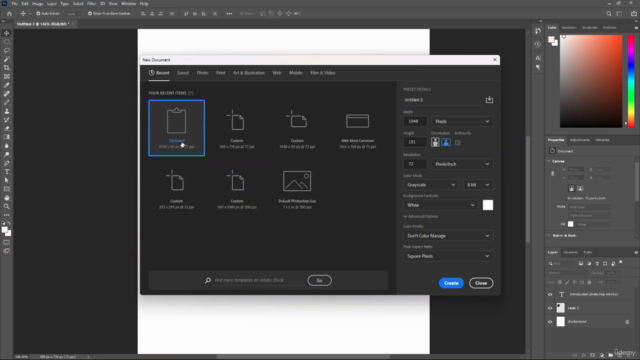Open the Pixels/Inch resolution units dropdown
The image size is (640, 360).
pyautogui.click(x=462, y=164)
